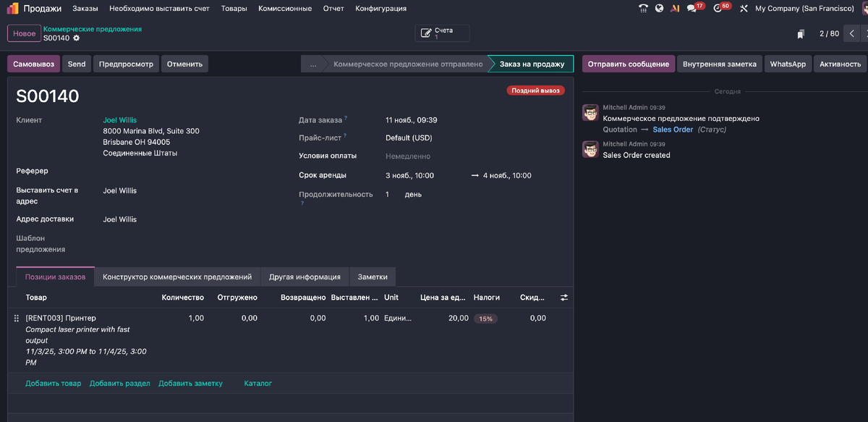Screen dimensions: 868x422
Task: Open Коммерческие предложения breadcrumb link
Action: click(93, 29)
